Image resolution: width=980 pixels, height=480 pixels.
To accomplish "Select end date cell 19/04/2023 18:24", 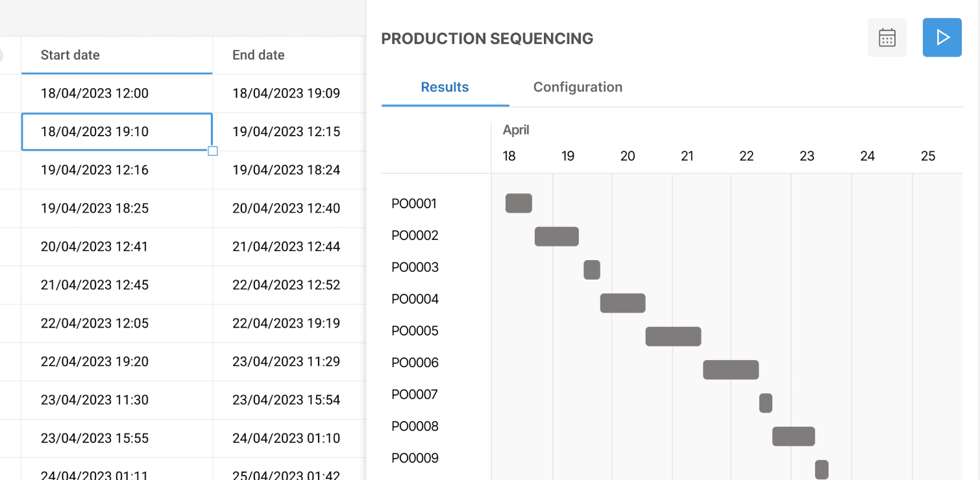I will pyautogui.click(x=289, y=170).
